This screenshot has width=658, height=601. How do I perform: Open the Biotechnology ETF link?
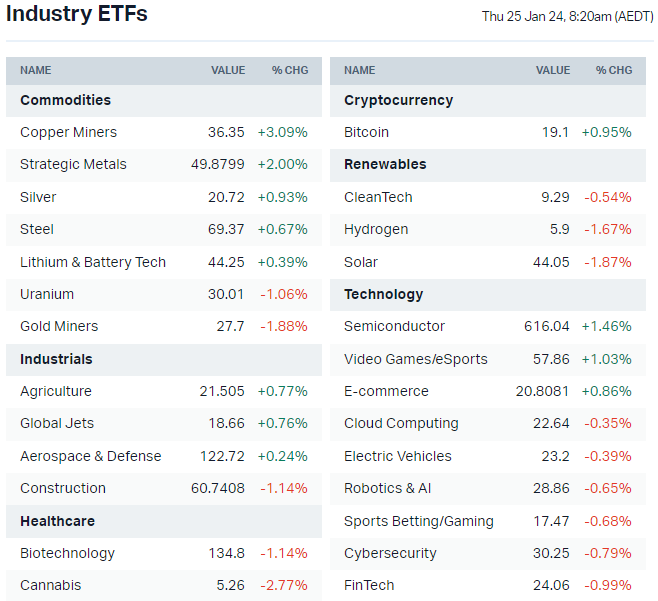click(67, 553)
